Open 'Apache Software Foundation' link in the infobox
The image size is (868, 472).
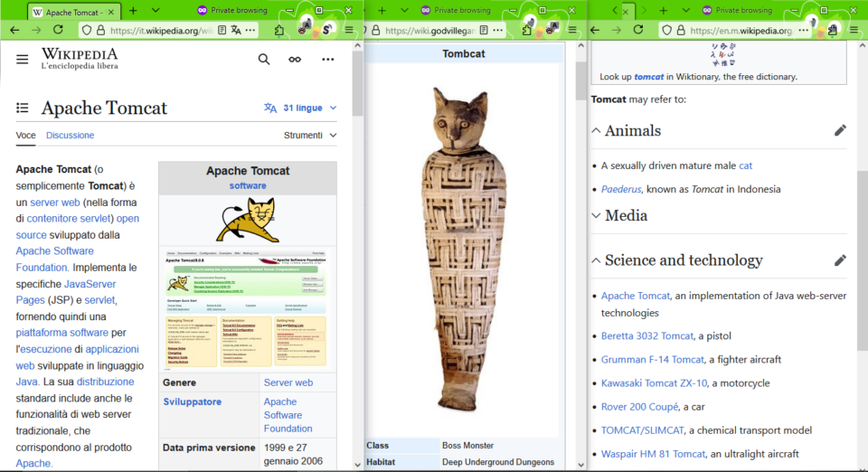click(x=288, y=415)
